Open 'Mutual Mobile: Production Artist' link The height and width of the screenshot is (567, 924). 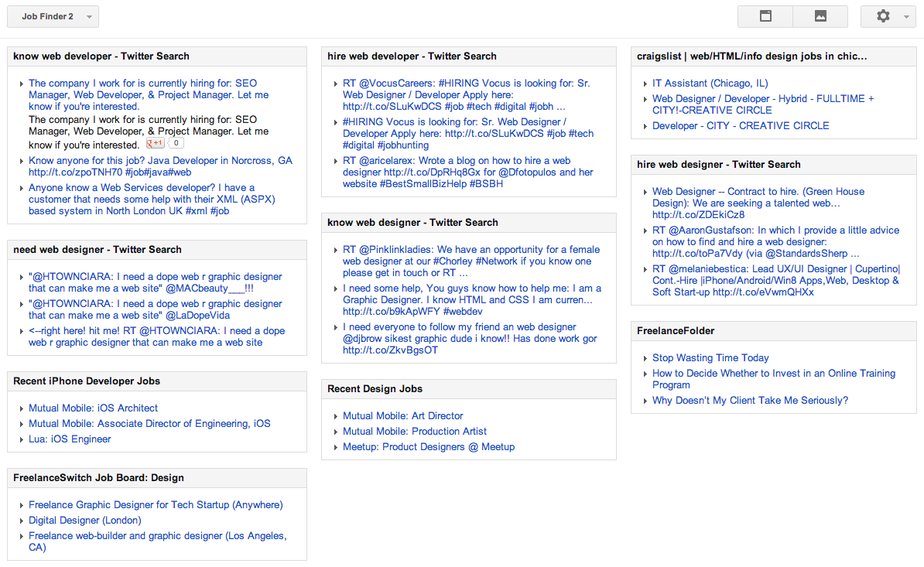[x=415, y=431]
